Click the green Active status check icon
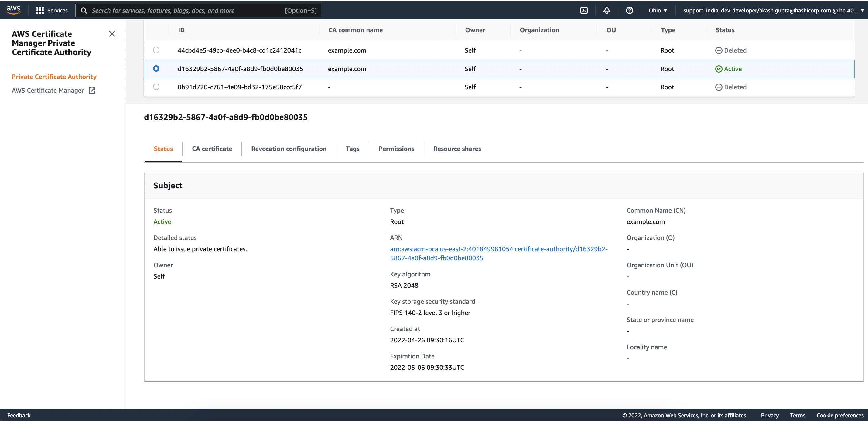Viewport: 868px width, 421px height. click(x=718, y=69)
